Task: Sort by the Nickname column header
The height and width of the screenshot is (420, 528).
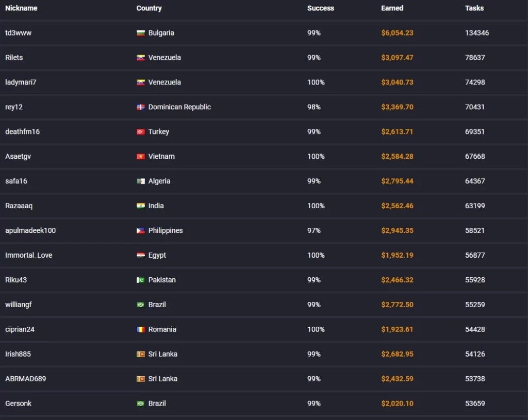Action: pyautogui.click(x=21, y=8)
